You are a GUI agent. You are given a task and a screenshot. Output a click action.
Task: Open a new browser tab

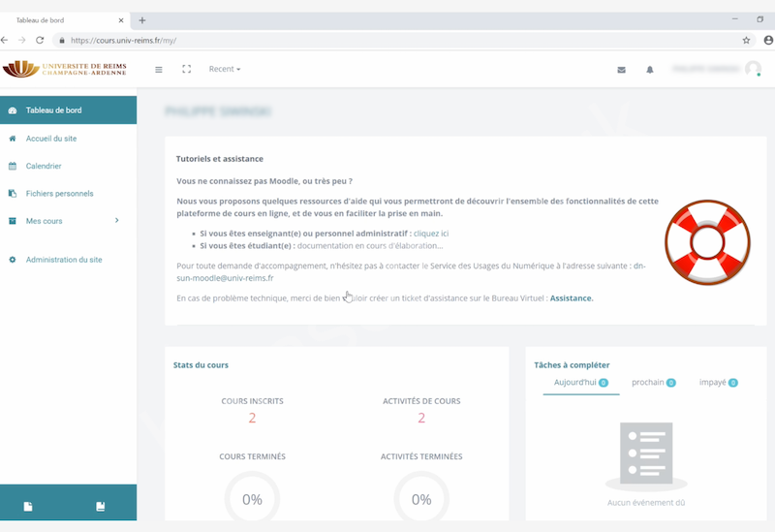142,20
